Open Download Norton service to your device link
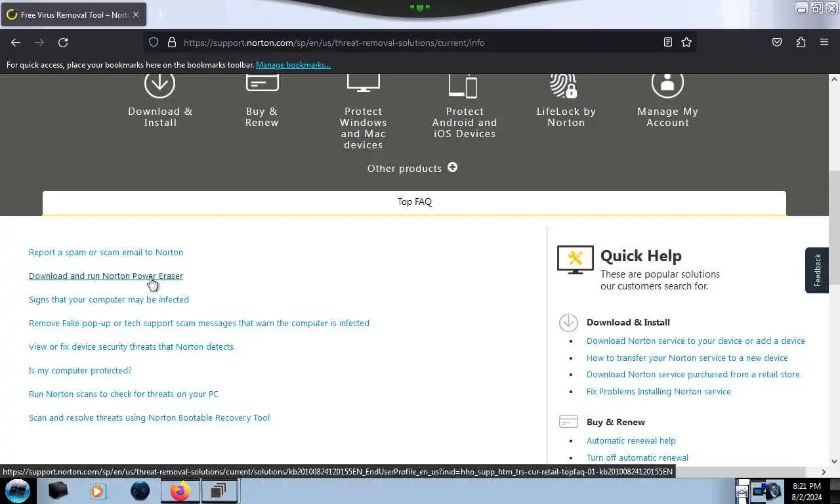Image resolution: width=840 pixels, height=504 pixels. [696, 341]
